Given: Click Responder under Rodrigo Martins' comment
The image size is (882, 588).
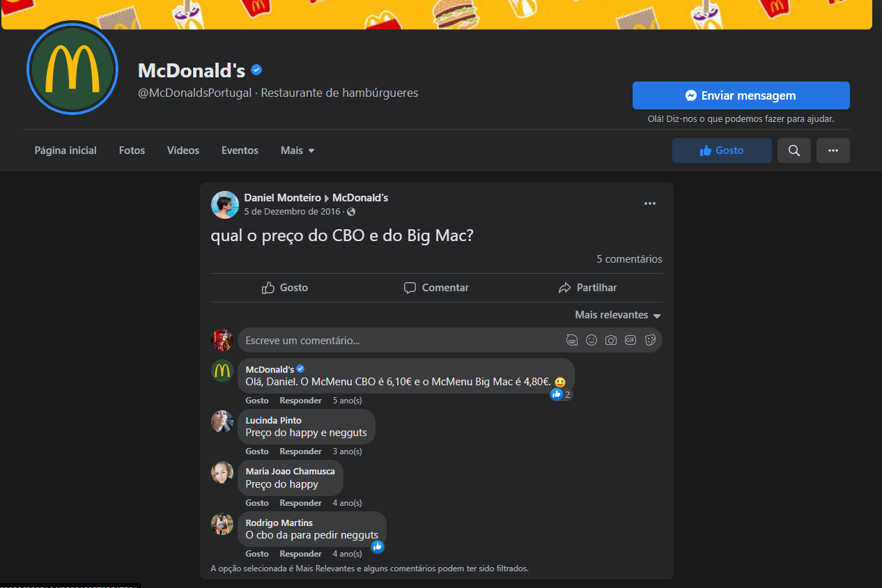Looking at the screenshot, I should (x=300, y=554).
